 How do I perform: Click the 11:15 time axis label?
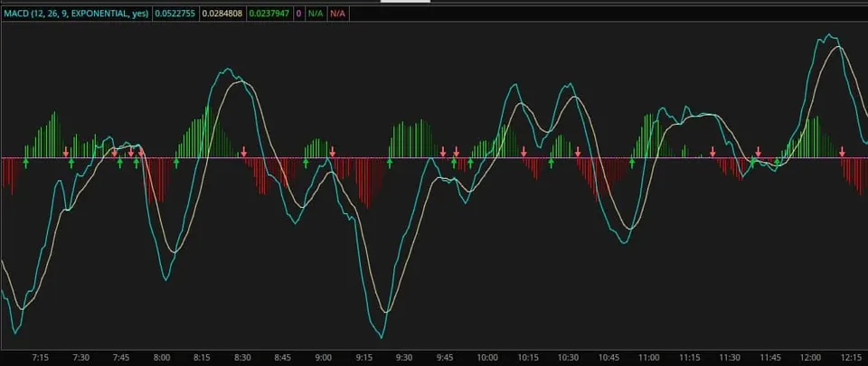[689, 357]
